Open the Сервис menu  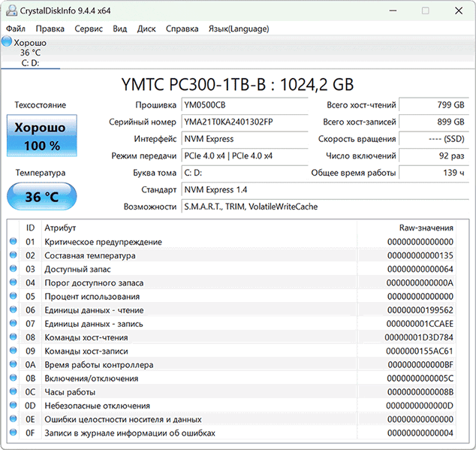click(89, 29)
